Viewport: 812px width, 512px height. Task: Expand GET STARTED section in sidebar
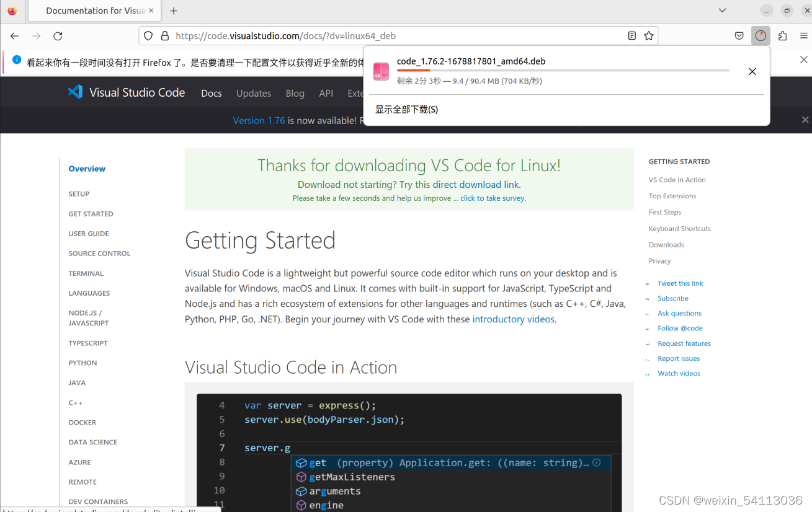pos(91,214)
